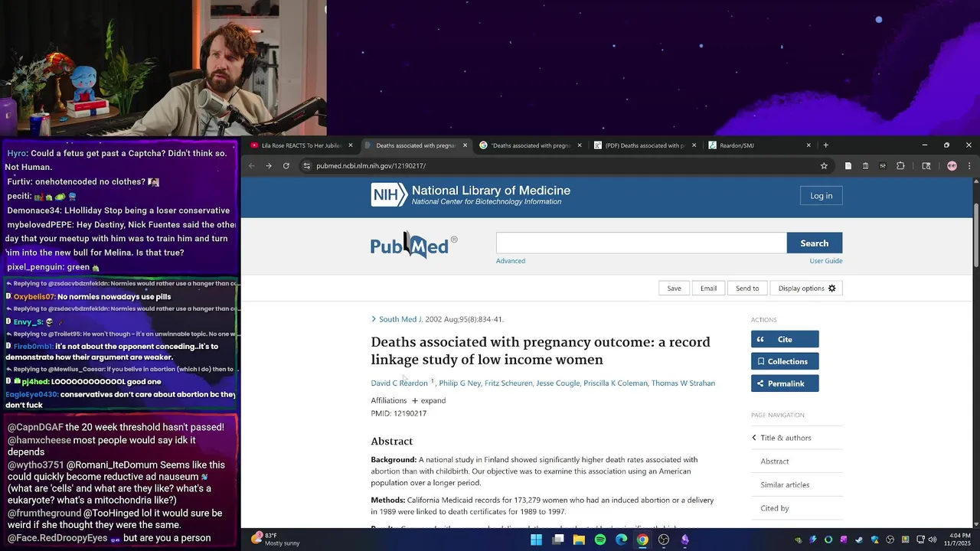The image size is (980, 551).
Task: Close the Lila Rose REACTS tab
Action: [x=351, y=145]
